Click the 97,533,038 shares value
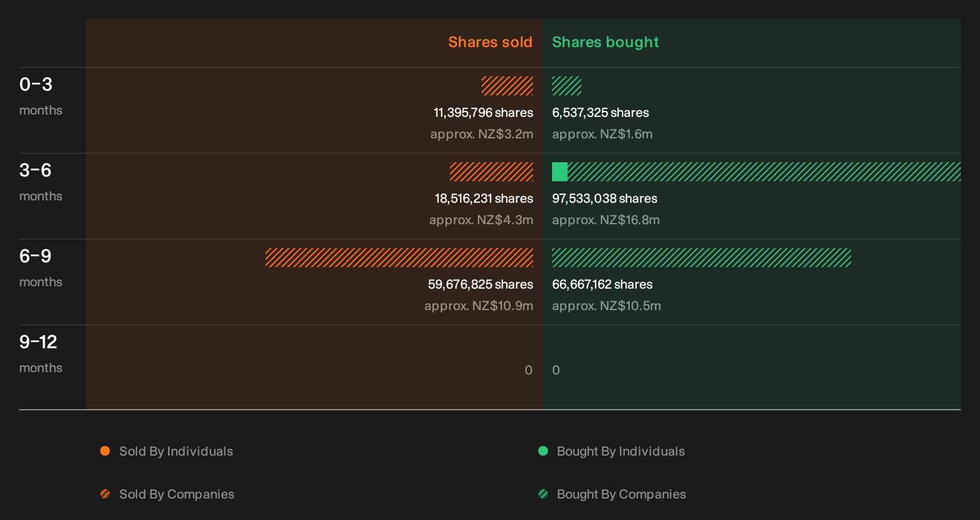The height and width of the screenshot is (520, 980). [605, 199]
